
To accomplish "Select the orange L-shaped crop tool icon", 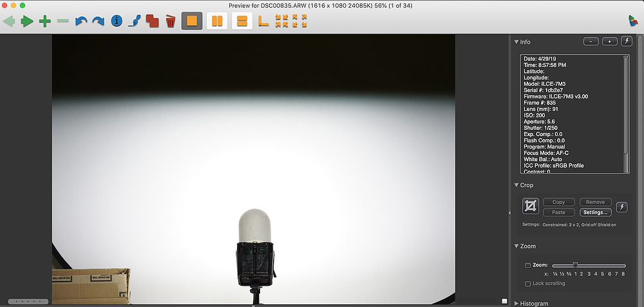I will [x=263, y=21].
